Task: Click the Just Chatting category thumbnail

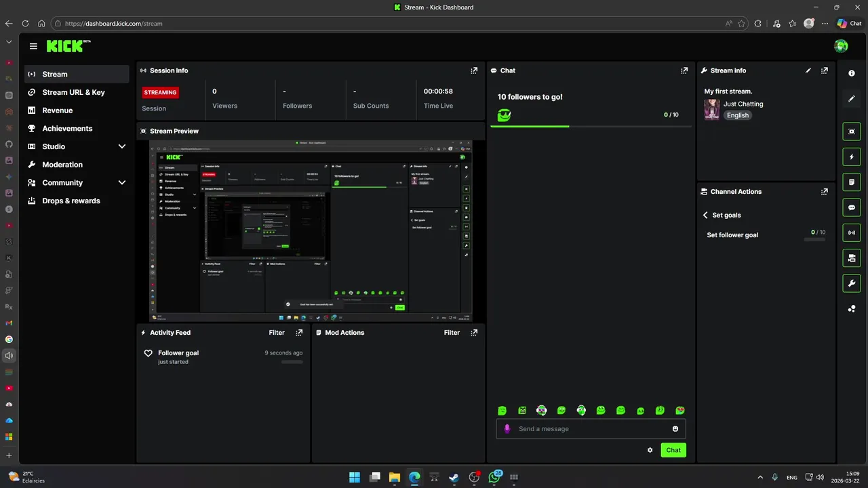Action: point(712,110)
